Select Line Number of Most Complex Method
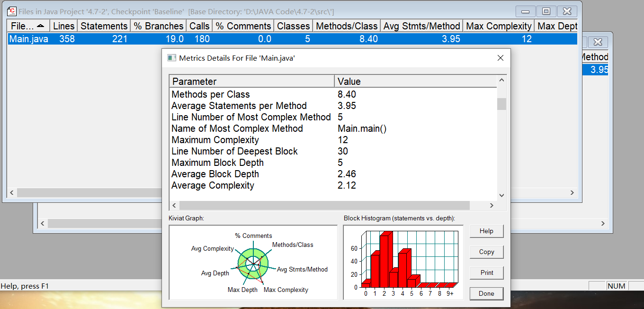Image resolution: width=644 pixels, height=309 pixels. coord(333,117)
